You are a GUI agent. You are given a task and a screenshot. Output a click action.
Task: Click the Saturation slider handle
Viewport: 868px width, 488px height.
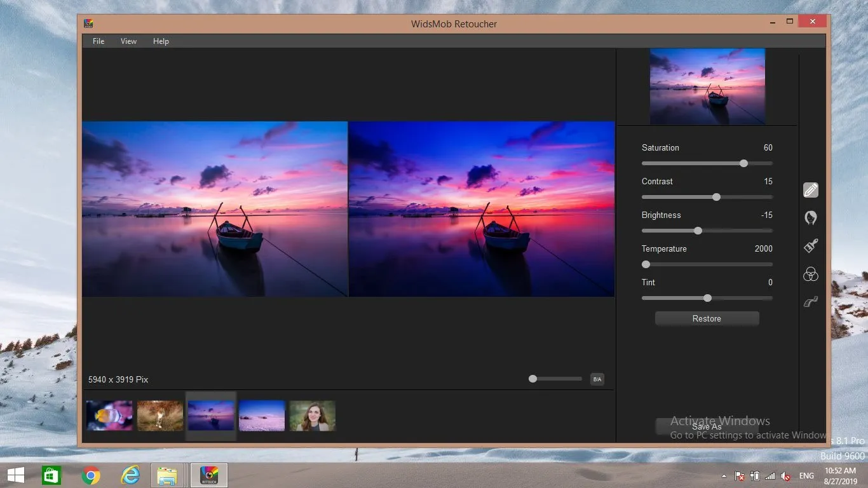pos(743,163)
